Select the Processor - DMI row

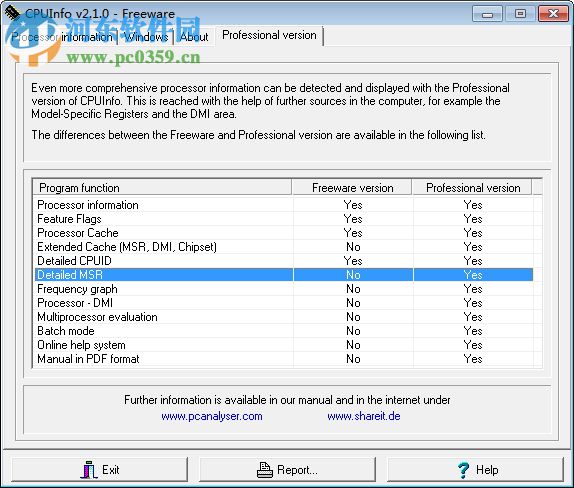pos(284,303)
